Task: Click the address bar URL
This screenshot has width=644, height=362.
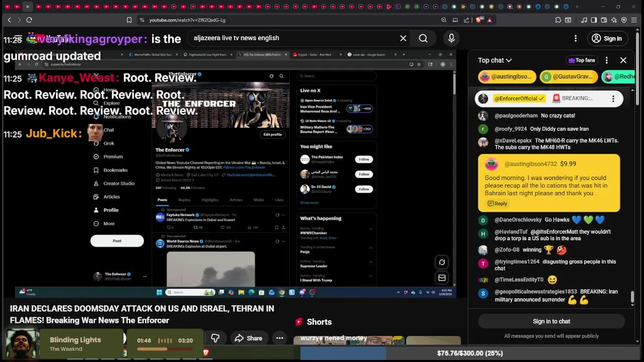Action: point(187,20)
